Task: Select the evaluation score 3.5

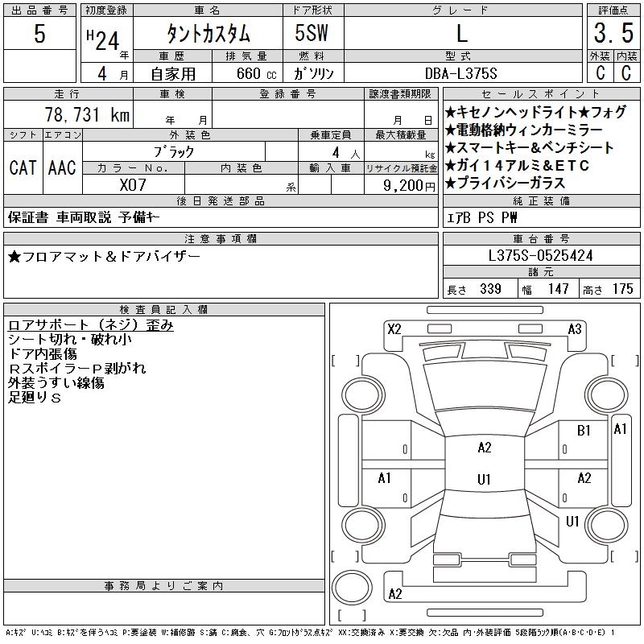Action: point(613,33)
